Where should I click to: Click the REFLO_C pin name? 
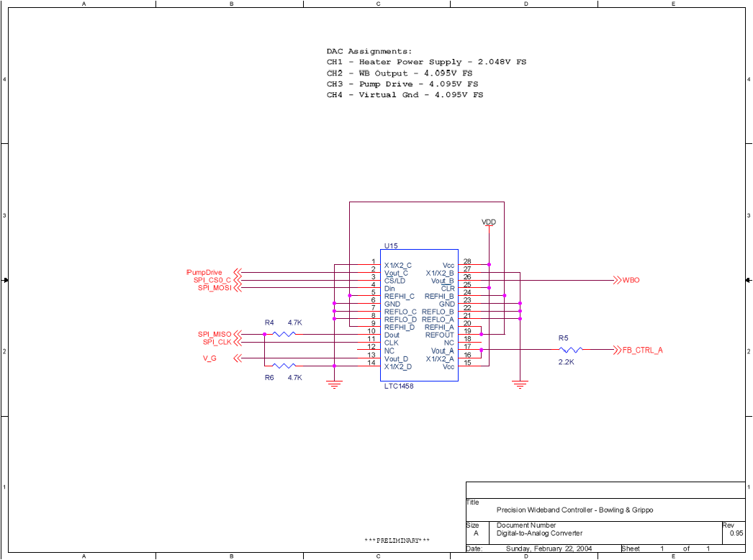pyautogui.click(x=400, y=312)
